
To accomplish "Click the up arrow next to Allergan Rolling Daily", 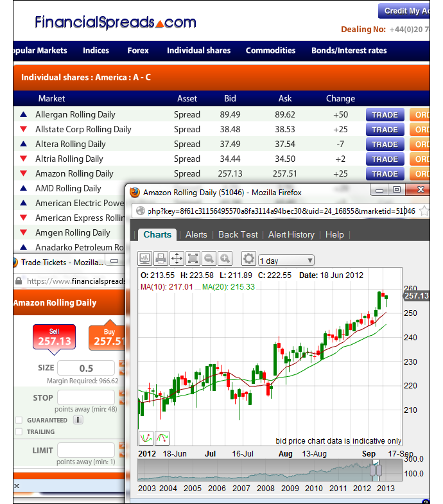I will coord(23,114).
